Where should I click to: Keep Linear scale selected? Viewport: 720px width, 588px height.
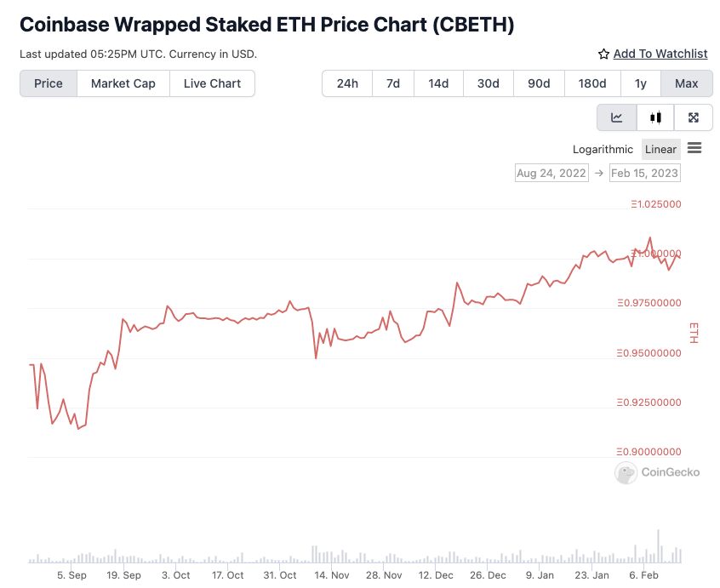(660, 149)
